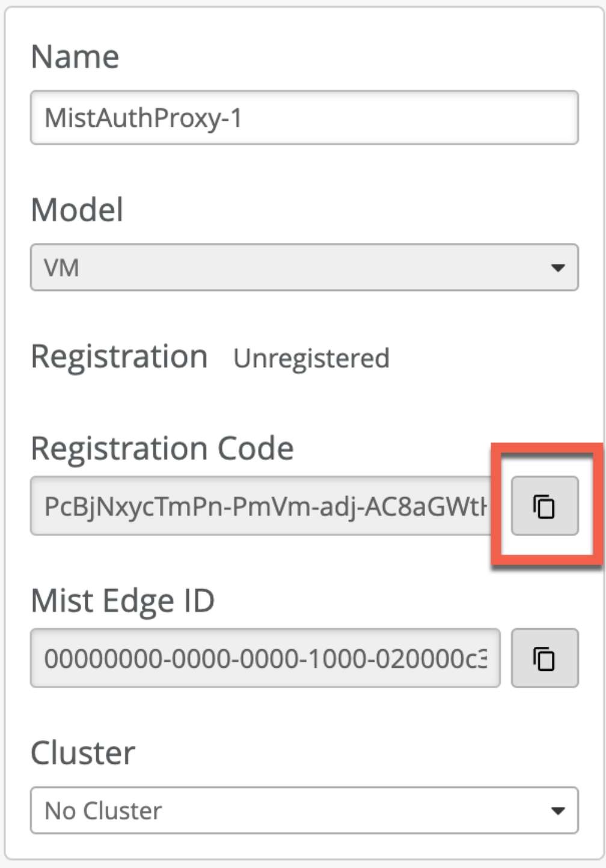This screenshot has height=868, width=606.
Task: Expand the Cluster dropdown
Action: coord(304,810)
